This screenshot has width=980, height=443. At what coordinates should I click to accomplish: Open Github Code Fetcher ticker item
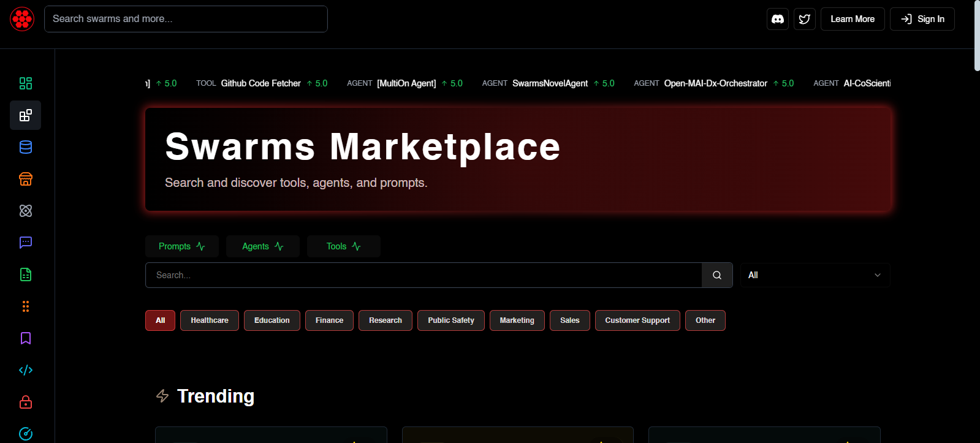pyautogui.click(x=262, y=83)
